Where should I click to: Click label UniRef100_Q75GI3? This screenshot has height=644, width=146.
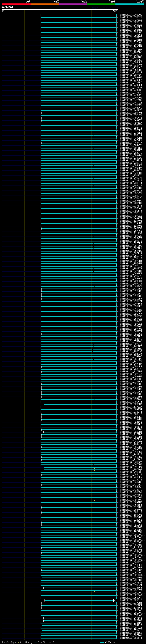131,412
